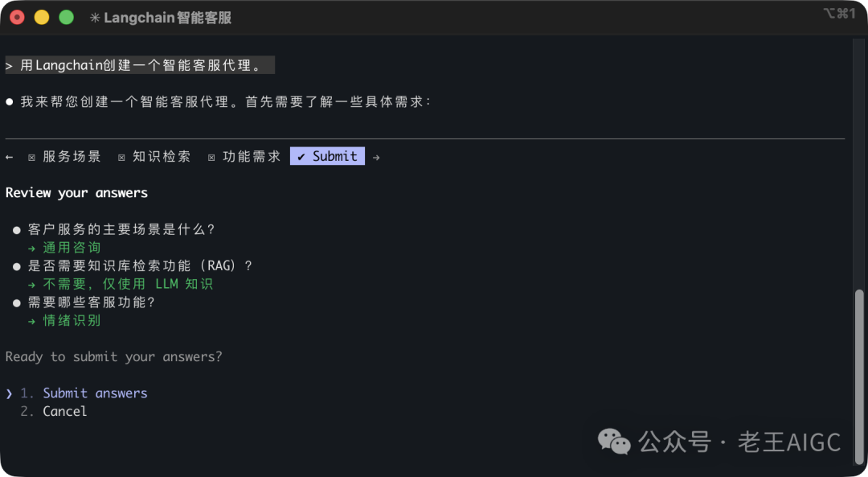Expand the arrow before 情绪识别 answer

point(32,320)
